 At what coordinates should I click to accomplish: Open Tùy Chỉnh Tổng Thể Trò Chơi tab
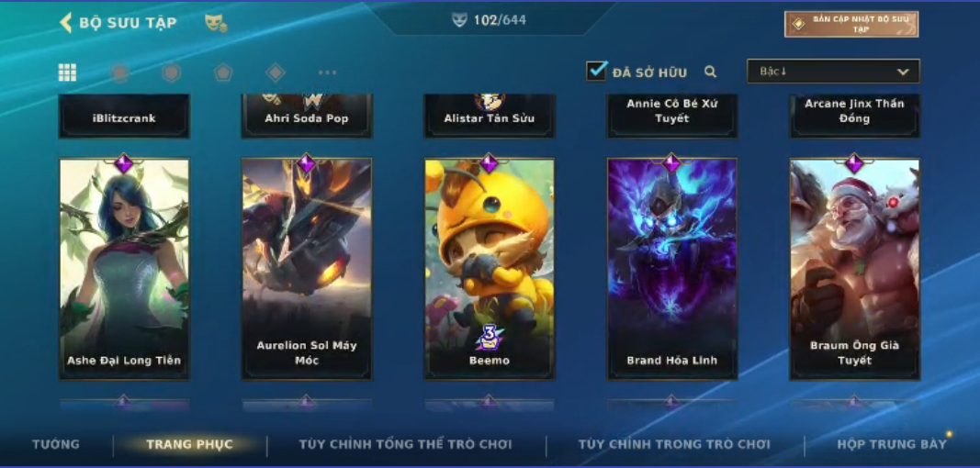coord(406,444)
